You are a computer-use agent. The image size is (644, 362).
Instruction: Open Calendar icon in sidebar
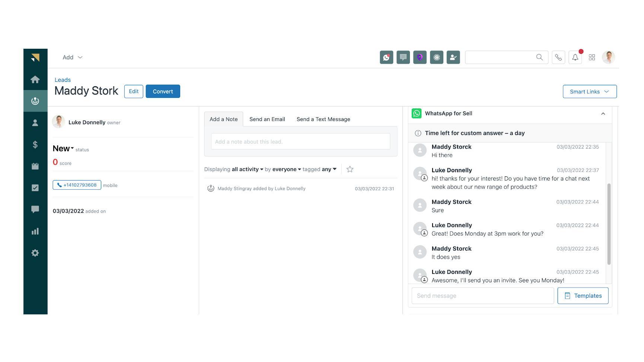(35, 166)
